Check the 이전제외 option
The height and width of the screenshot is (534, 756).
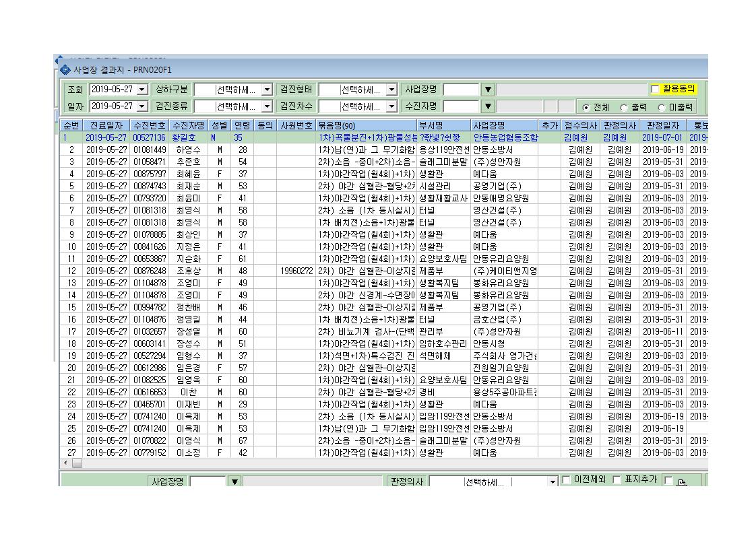(567, 480)
